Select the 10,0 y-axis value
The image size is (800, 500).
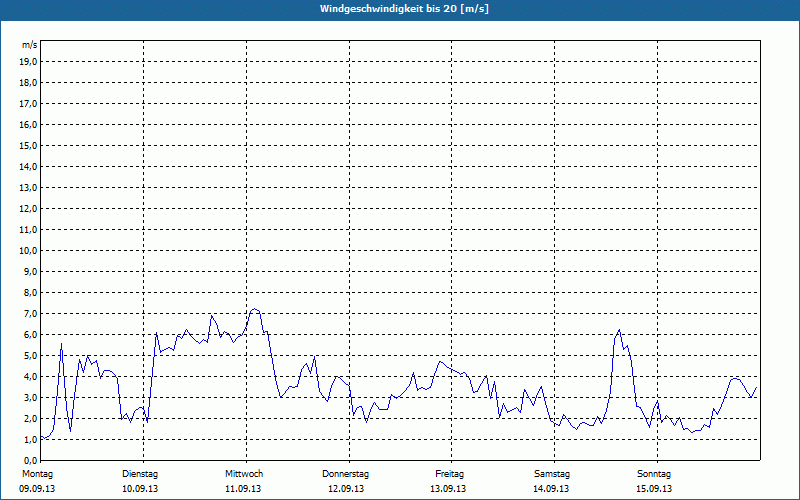tap(28, 251)
